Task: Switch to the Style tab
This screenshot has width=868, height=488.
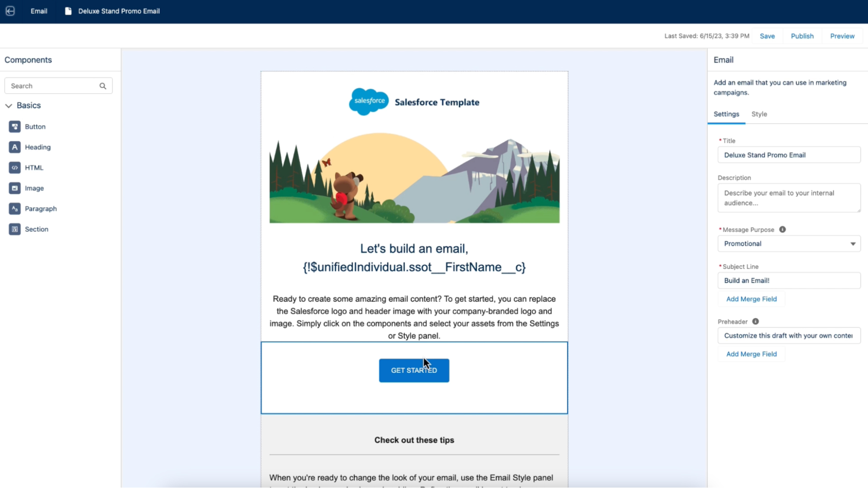Action: pyautogui.click(x=759, y=114)
